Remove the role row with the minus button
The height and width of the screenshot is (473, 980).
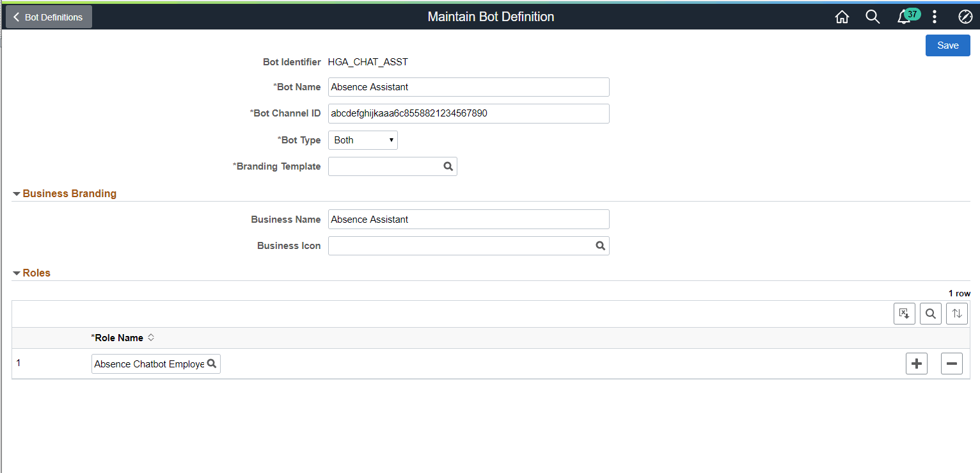tap(951, 363)
